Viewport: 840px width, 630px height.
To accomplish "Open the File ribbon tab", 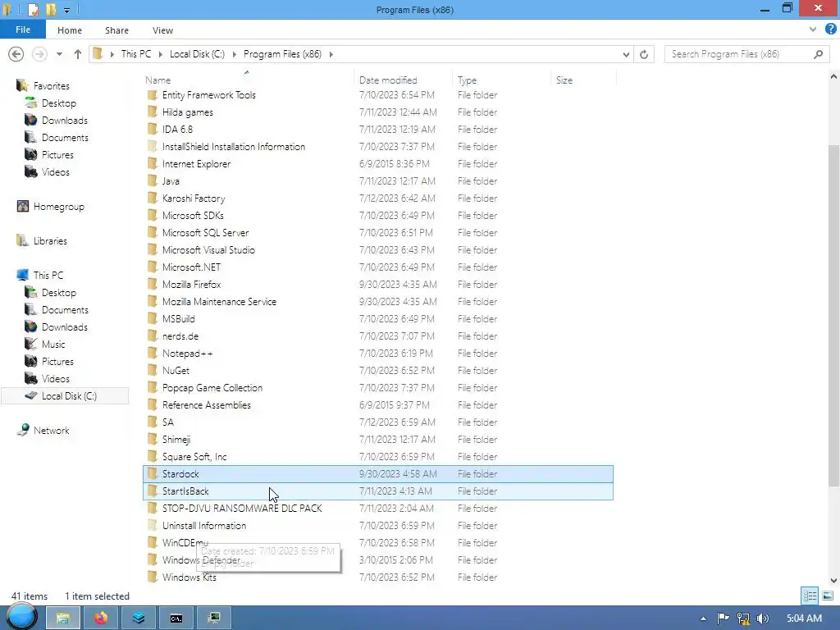I will tap(22, 30).
